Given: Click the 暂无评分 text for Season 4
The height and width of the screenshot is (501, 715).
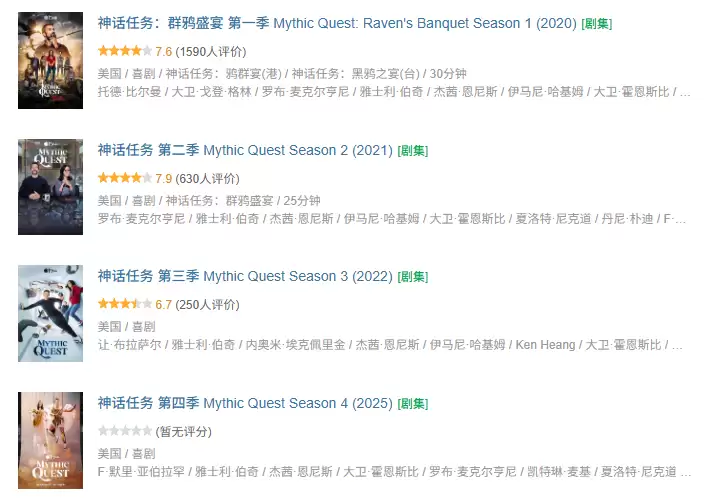Looking at the screenshot, I should (x=184, y=431).
